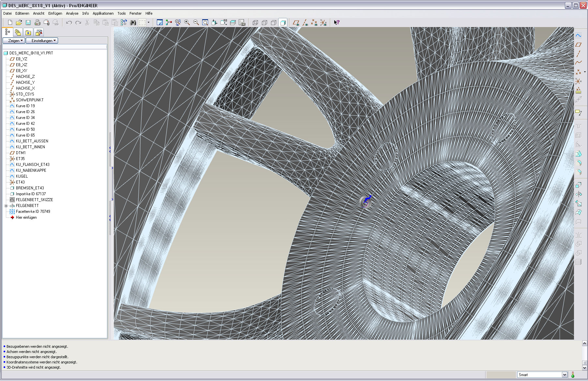Click the binoculars Find tool
Viewport: 588px width, 381px height.
133,22
